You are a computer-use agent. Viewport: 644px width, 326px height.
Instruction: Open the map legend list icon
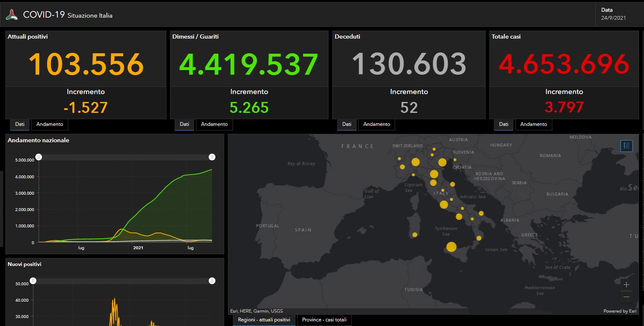(x=626, y=146)
